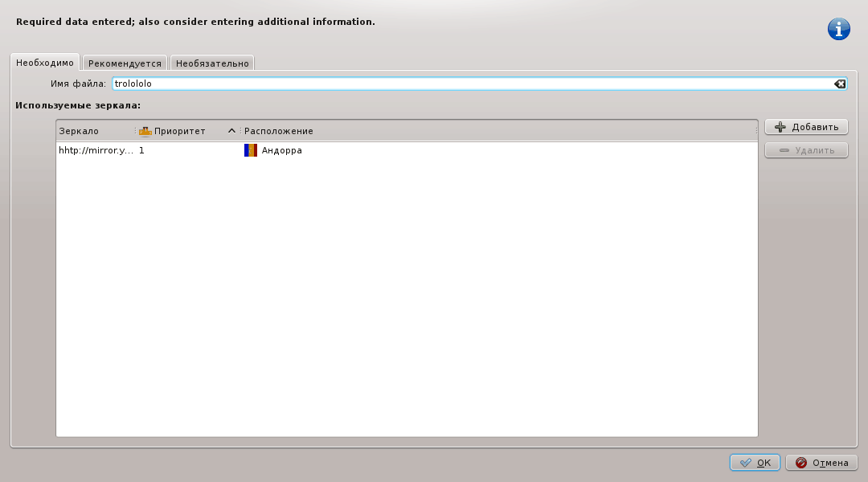Image resolution: width=868 pixels, height=482 pixels.
Task: Click the minus icon on Удалить button
Action: click(785, 149)
